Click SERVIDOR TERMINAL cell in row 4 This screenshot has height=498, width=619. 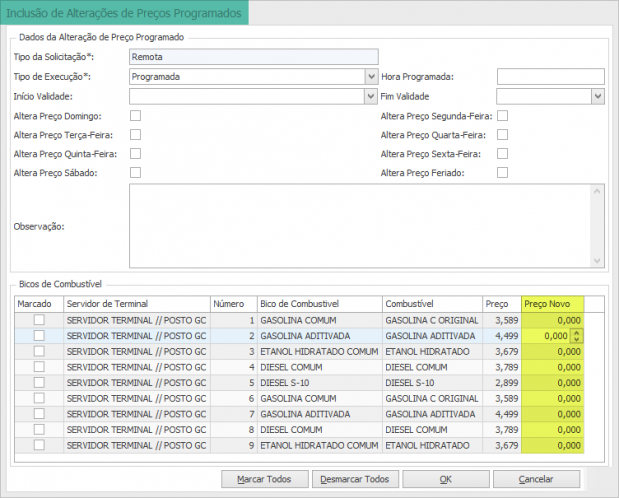coord(137,367)
